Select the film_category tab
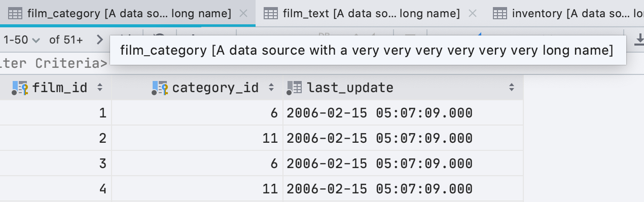The width and height of the screenshot is (644, 202). pyautogui.click(x=129, y=13)
